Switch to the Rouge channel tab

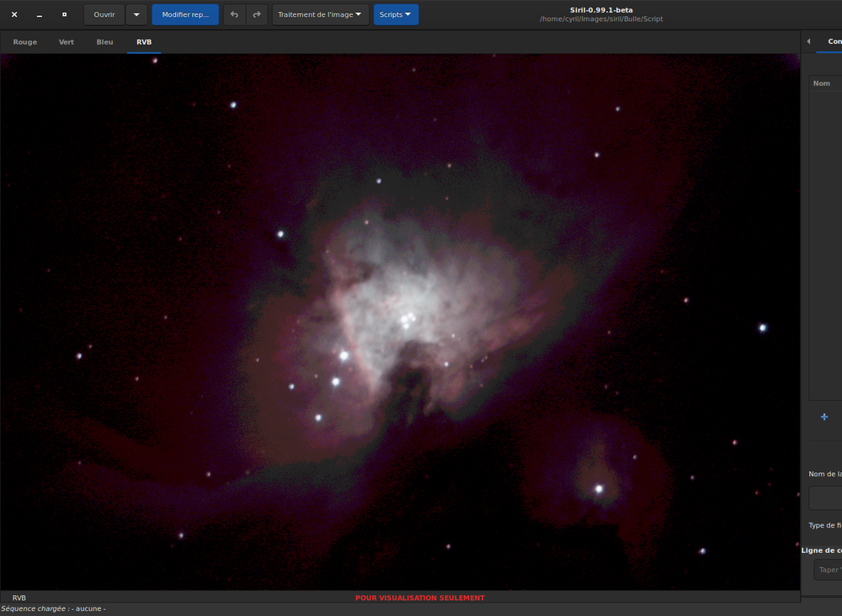[x=25, y=42]
